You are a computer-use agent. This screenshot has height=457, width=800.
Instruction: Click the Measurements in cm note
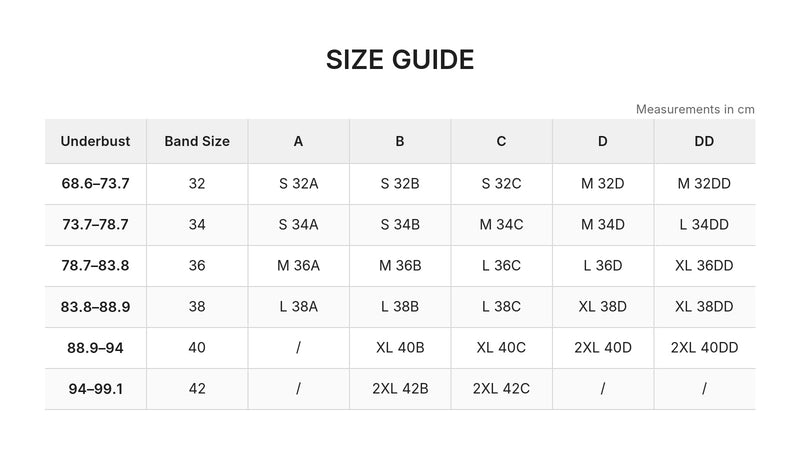pyautogui.click(x=695, y=109)
